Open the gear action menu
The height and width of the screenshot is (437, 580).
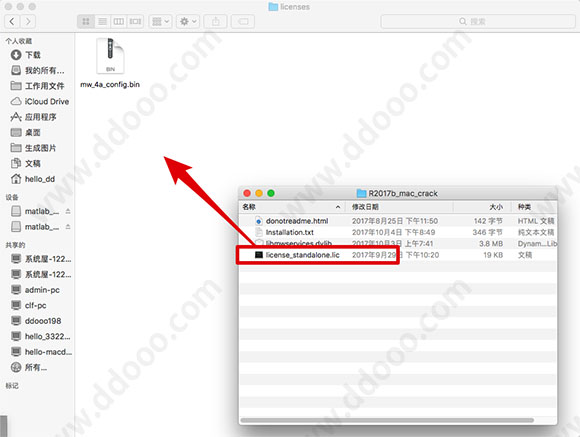(188, 21)
